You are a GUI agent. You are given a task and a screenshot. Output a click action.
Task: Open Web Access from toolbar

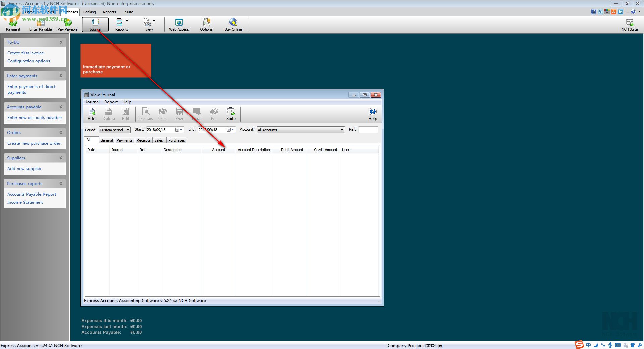pyautogui.click(x=179, y=24)
